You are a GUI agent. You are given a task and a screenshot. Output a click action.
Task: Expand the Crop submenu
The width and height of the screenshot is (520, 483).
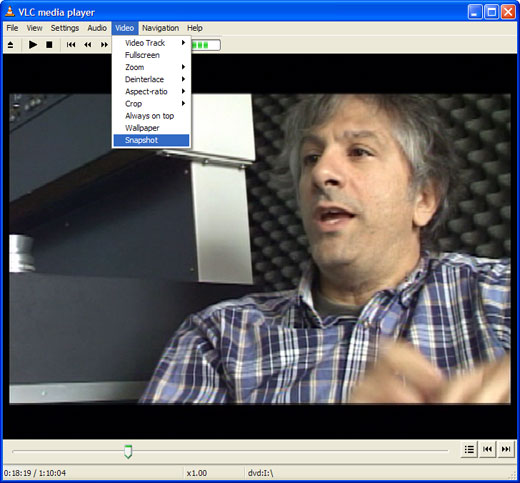151,104
